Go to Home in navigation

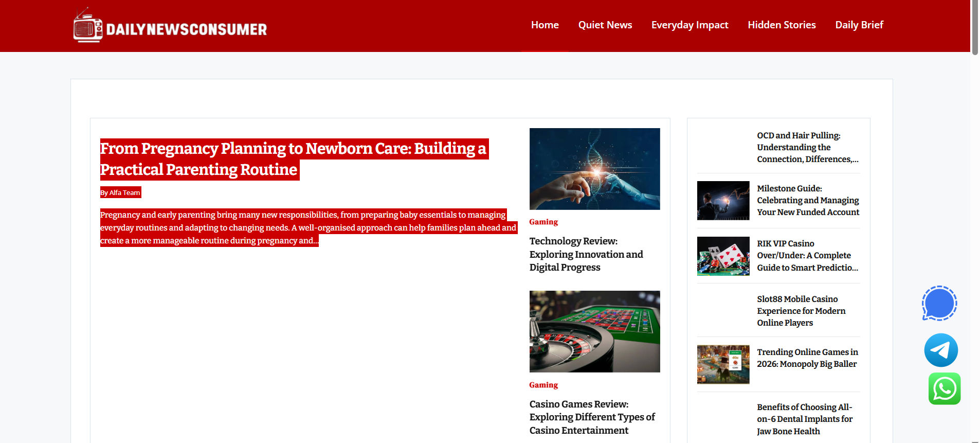tap(545, 25)
